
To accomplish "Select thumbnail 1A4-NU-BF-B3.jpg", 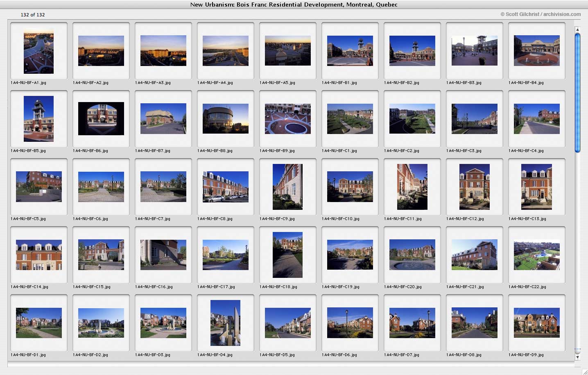I will click(x=475, y=51).
